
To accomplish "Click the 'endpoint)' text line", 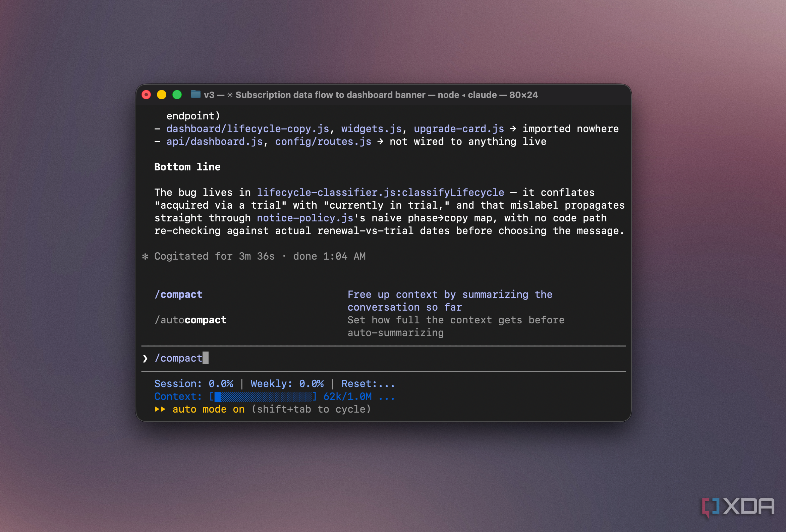I will click(193, 116).
